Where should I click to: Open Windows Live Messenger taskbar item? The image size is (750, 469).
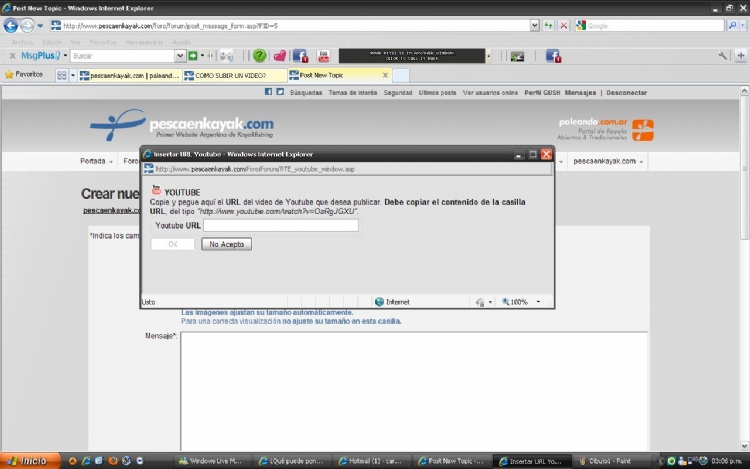(x=210, y=461)
